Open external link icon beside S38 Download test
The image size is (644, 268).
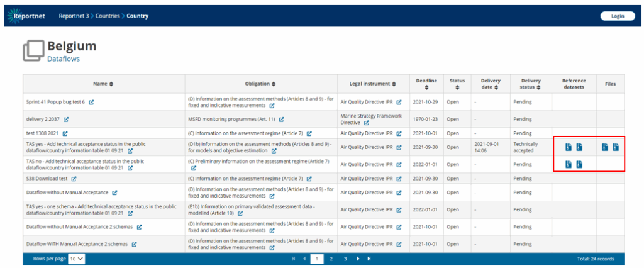[74, 179]
